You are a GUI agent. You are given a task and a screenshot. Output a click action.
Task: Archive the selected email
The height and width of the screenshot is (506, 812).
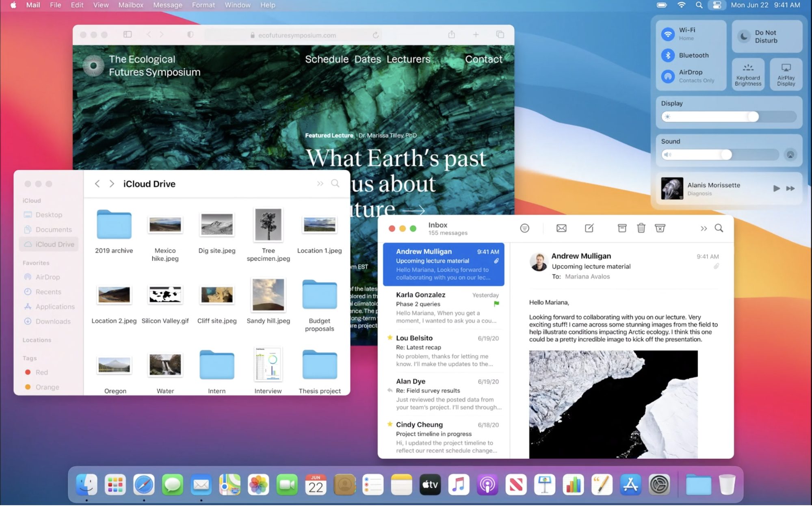[622, 228]
